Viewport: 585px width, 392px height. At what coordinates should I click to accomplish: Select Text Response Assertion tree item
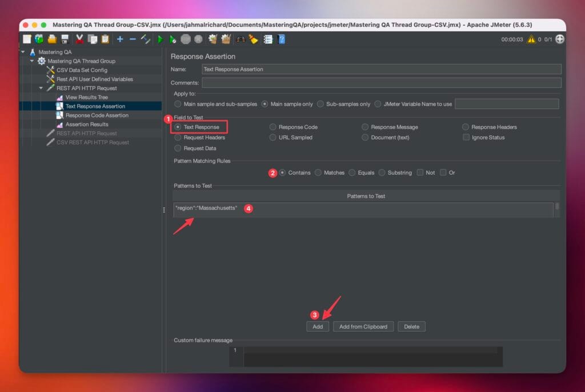click(95, 106)
